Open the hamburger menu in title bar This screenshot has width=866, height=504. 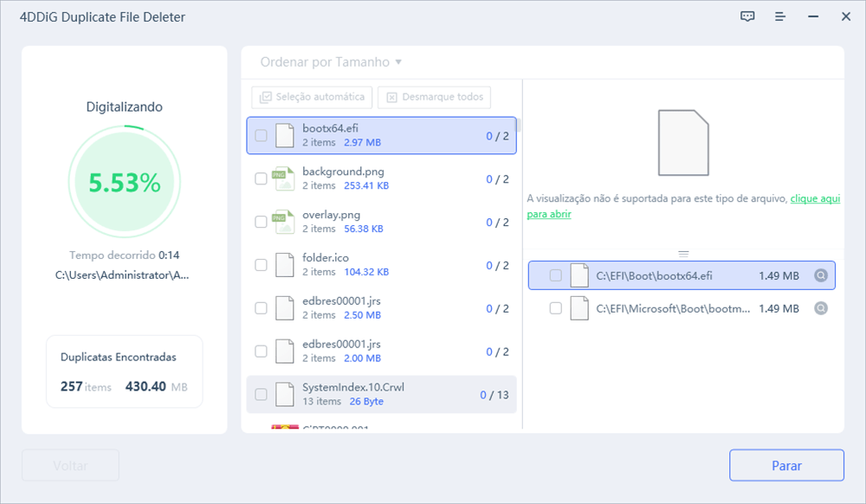tap(780, 16)
